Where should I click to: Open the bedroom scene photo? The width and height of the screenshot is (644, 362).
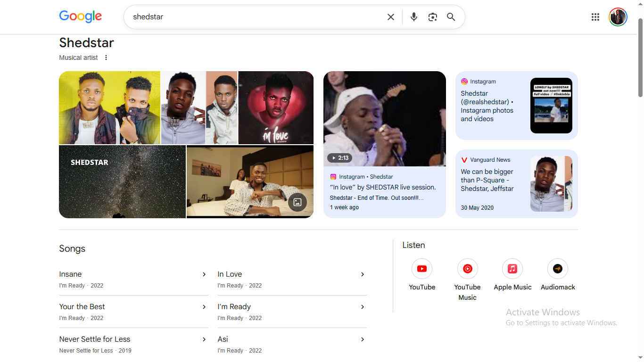[x=250, y=181]
